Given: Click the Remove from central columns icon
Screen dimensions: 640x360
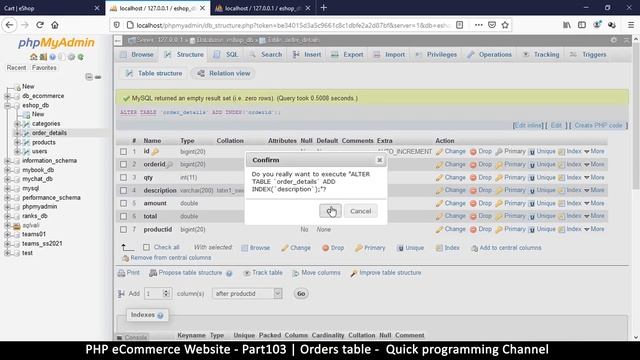Looking at the screenshot, I should point(126,258).
